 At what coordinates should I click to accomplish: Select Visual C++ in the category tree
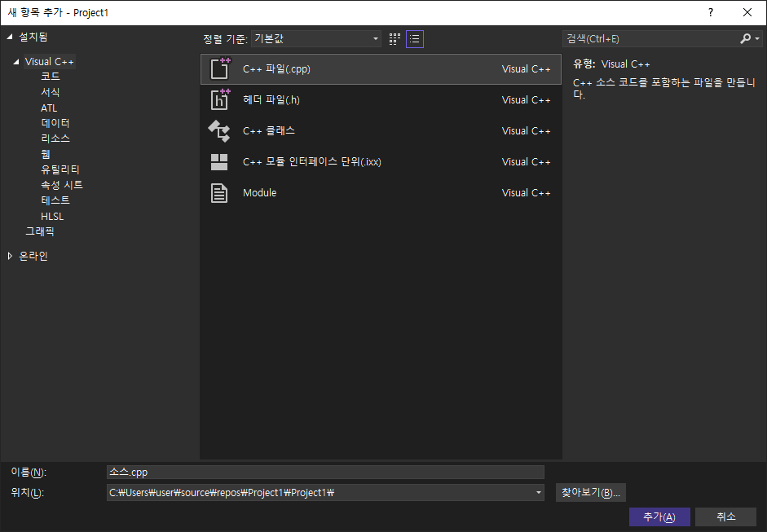(50, 62)
